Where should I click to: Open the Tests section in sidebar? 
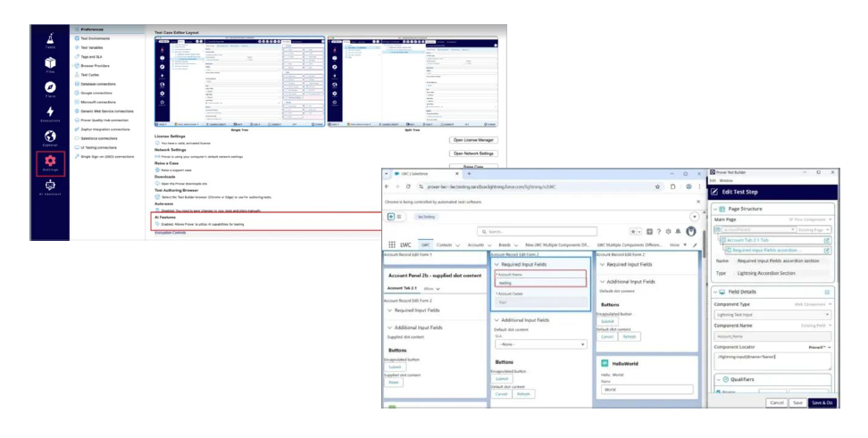pyautogui.click(x=49, y=41)
